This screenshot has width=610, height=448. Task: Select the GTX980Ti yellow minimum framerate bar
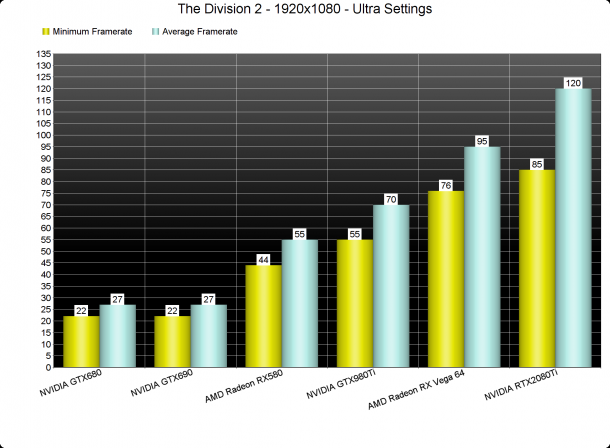[355, 303]
